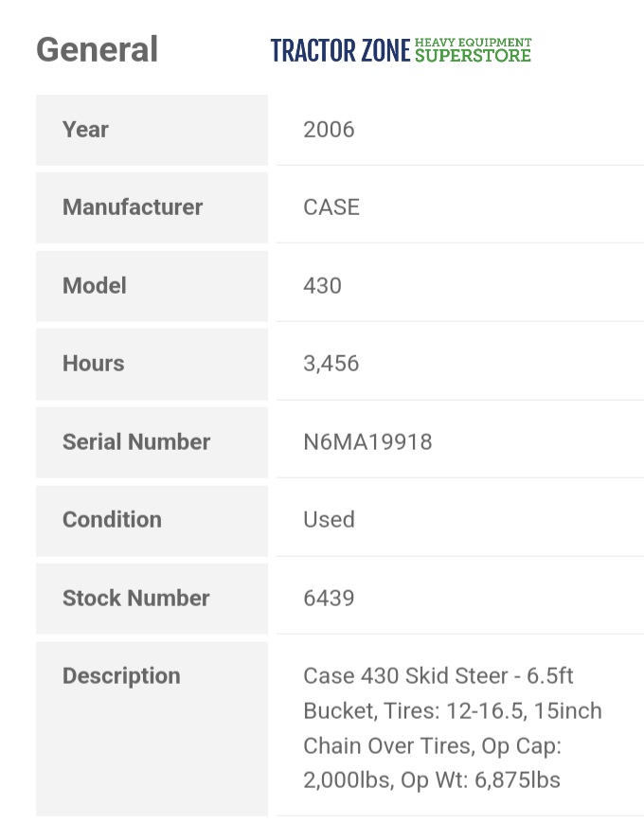
Task: Click the green Heavy Equipment Superstore tagline
Action: pos(473,50)
